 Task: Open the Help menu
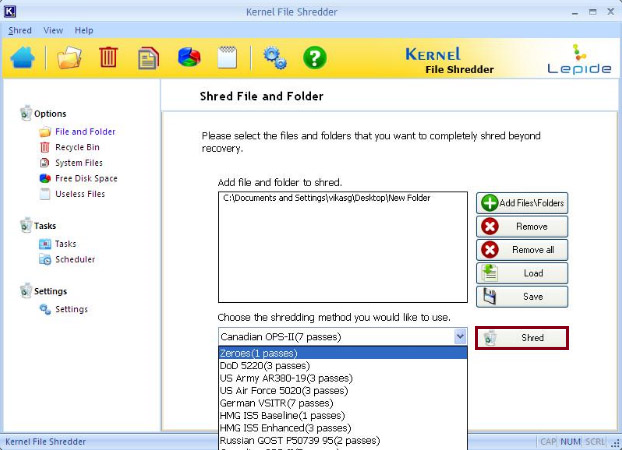(84, 30)
